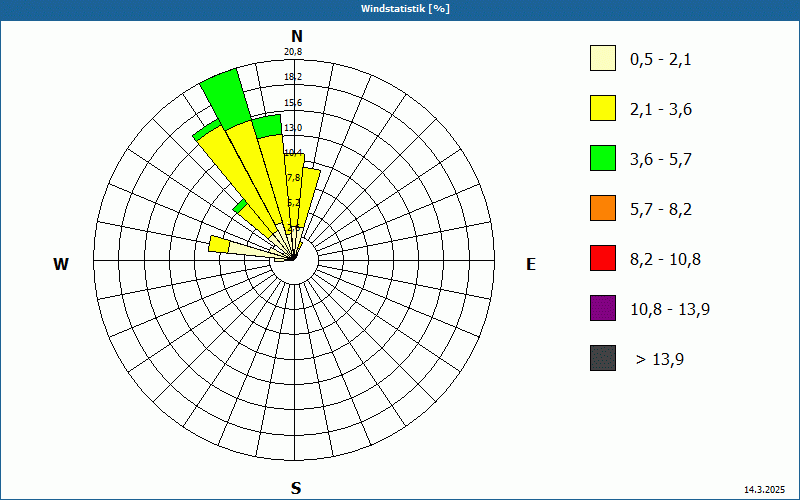This screenshot has width=800, height=500.
Task: Click the 13,0 radial axis value
Action: tap(293, 128)
